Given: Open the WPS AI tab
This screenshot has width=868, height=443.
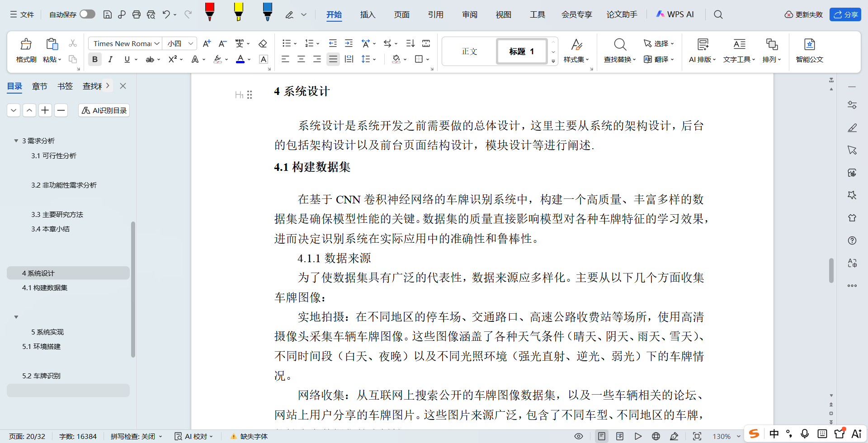Looking at the screenshot, I should [x=675, y=14].
